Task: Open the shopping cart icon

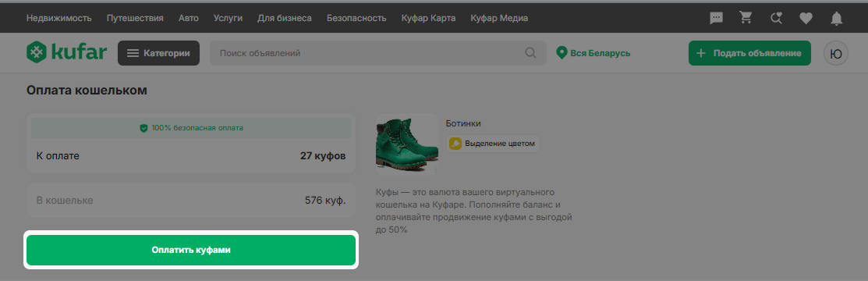Action: click(x=746, y=18)
